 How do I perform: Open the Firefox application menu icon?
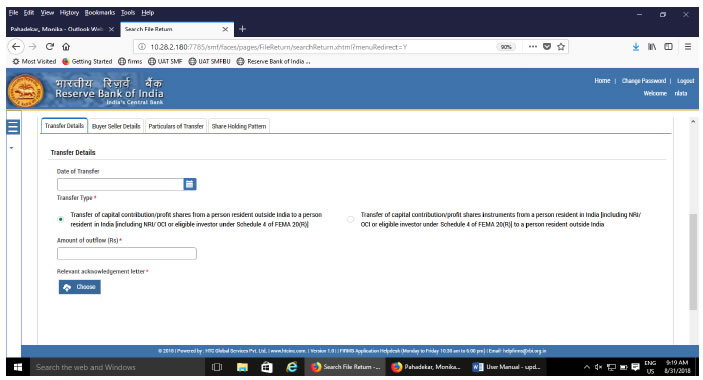point(688,47)
